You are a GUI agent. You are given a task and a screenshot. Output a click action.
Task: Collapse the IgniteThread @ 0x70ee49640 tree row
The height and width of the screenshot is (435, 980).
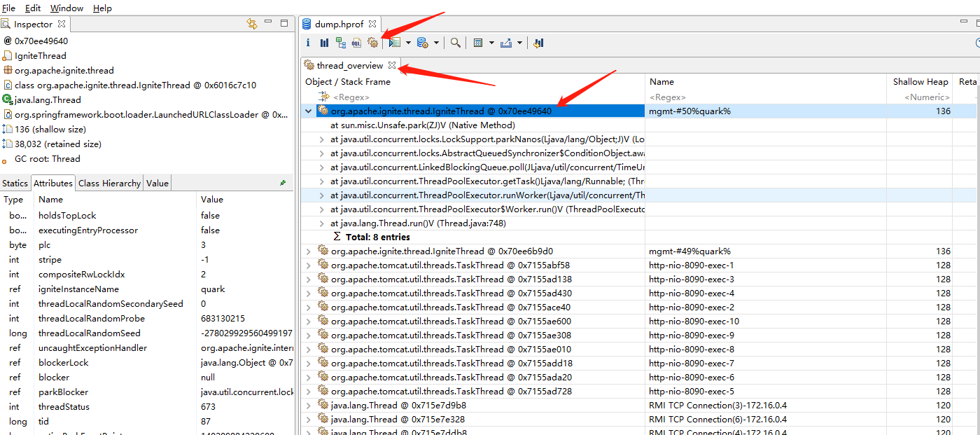(309, 111)
